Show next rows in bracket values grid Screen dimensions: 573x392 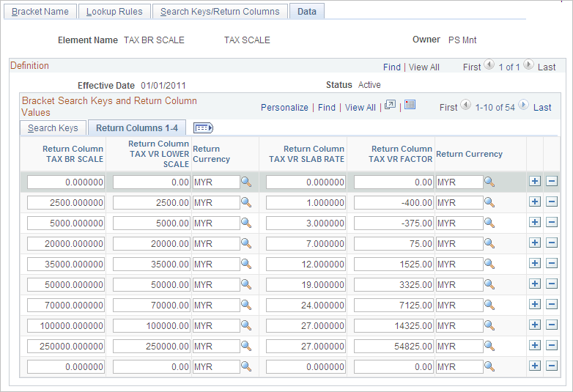524,106
